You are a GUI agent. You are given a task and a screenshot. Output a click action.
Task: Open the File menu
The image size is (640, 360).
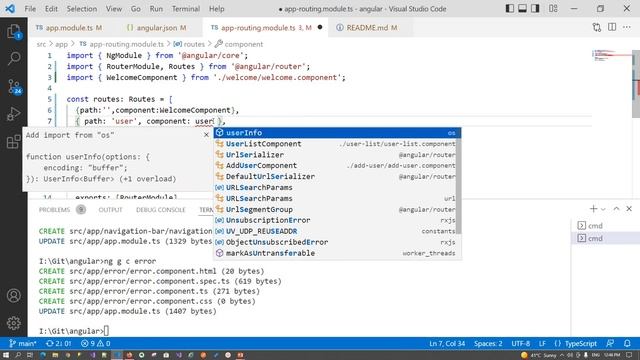coord(30,9)
